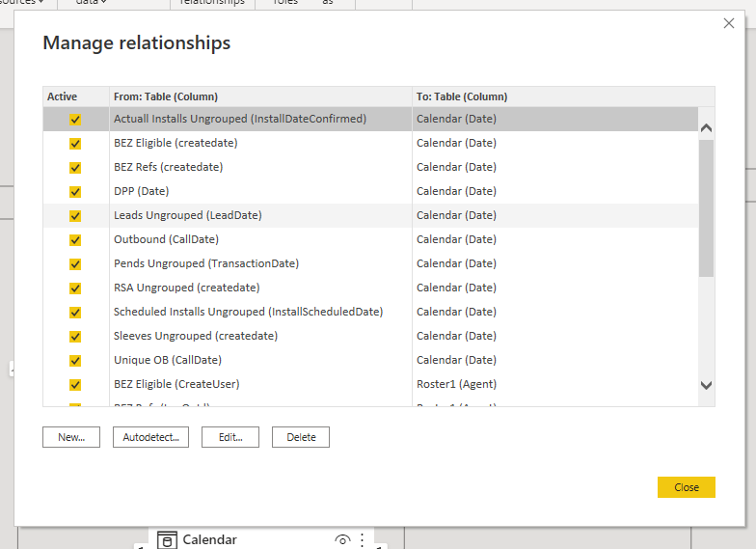Toggle Active checkbox for Scheduled Installs Ungrouped
Viewport: 756px width, 549px height.
pos(75,313)
